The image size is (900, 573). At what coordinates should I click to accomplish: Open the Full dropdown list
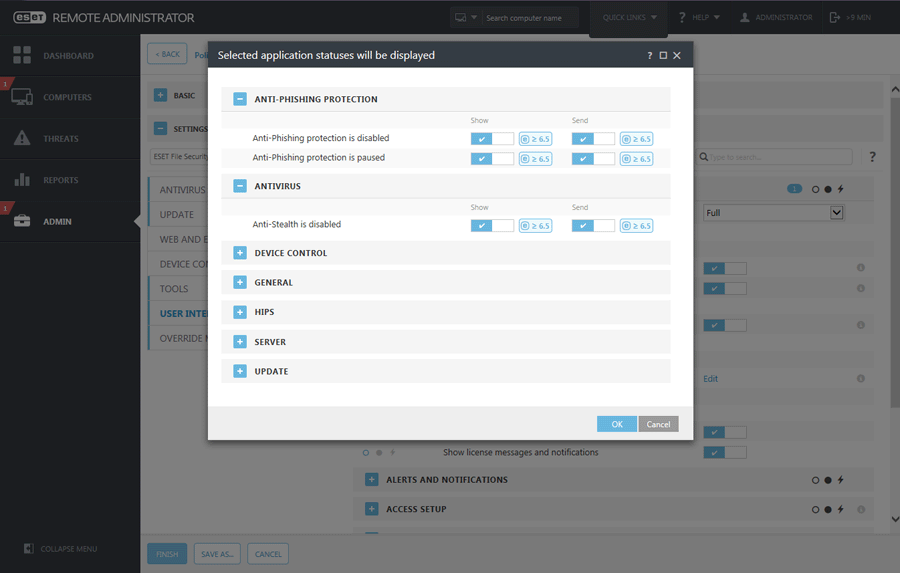(774, 212)
